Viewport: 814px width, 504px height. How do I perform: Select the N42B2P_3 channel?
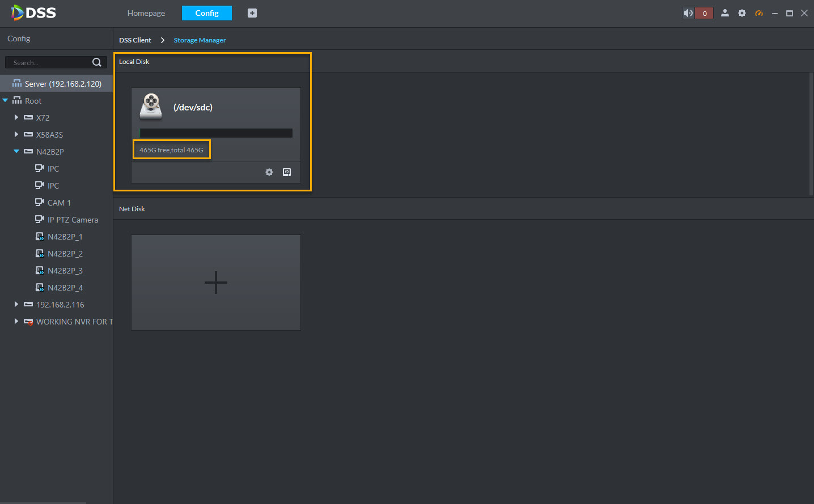65,271
